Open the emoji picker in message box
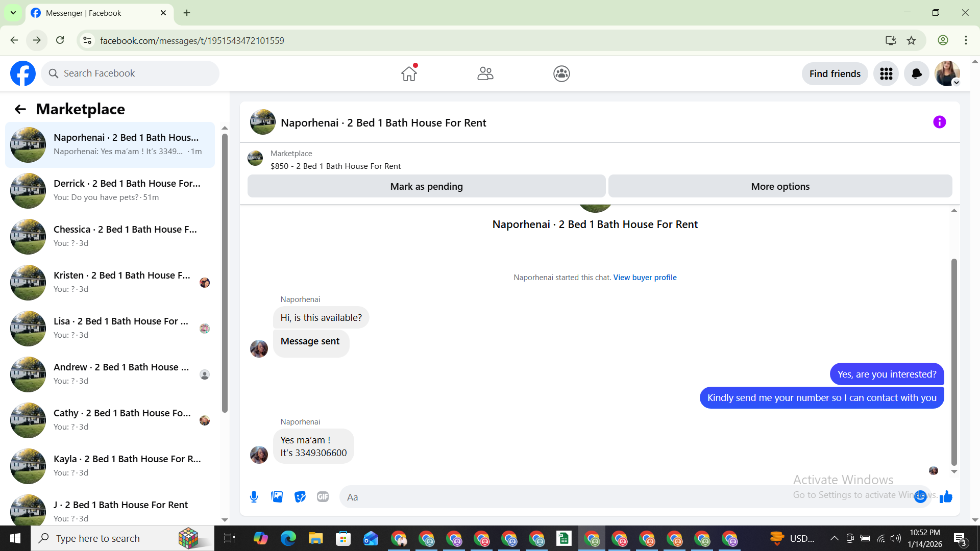The height and width of the screenshot is (551, 980). coord(920,496)
